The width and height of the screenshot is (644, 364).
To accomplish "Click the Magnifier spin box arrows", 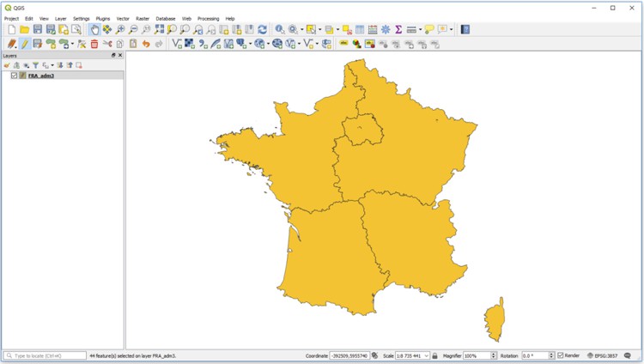I will (x=494, y=355).
